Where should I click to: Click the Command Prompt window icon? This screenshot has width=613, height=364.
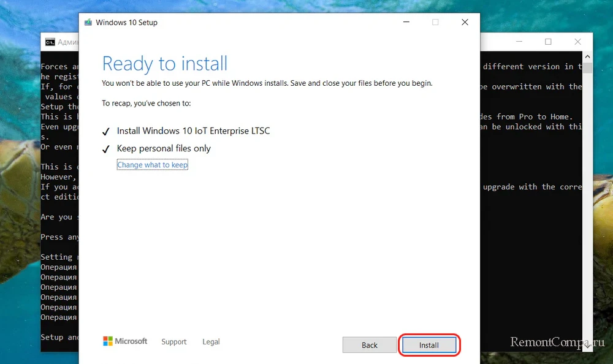click(50, 42)
